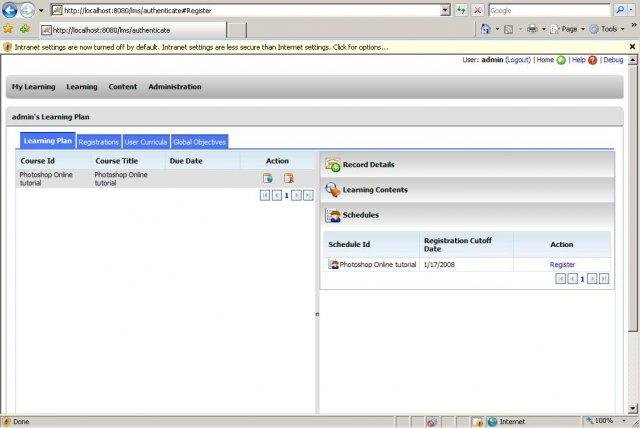The width and height of the screenshot is (640, 428).
Task: Click the intranet settings information bar
Action: pos(314,47)
